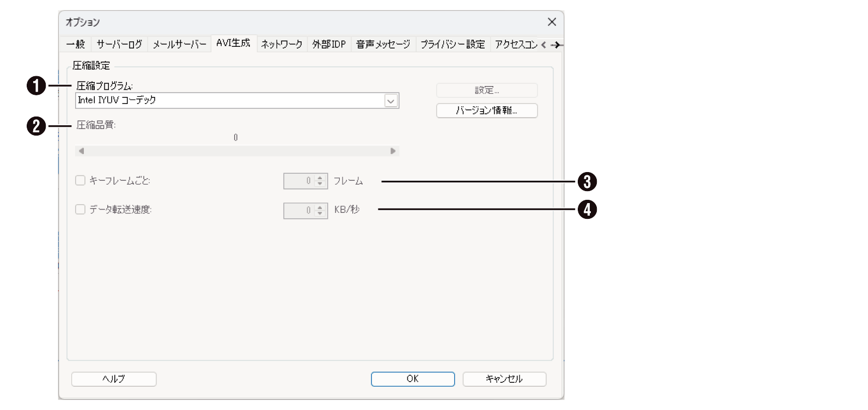Enable the データ転送速度 checkbox
The height and width of the screenshot is (410, 868).
pyautogui.click(x=81, y=210)
